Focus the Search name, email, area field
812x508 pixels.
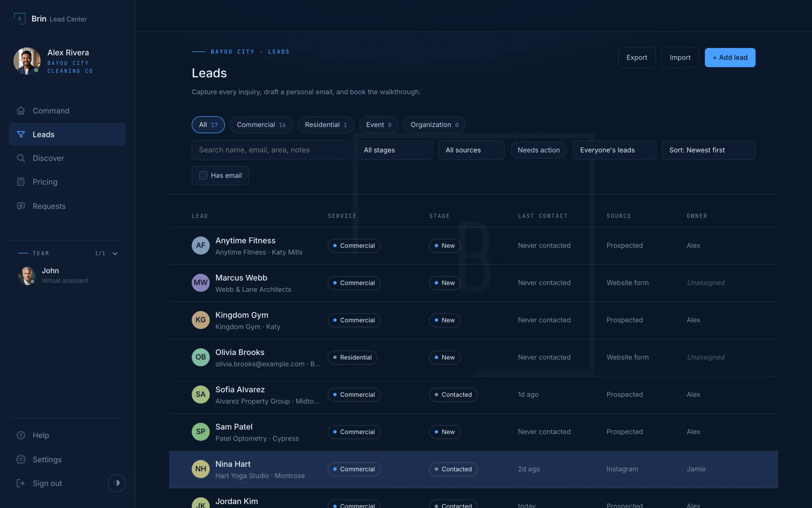tap(271, 150)
